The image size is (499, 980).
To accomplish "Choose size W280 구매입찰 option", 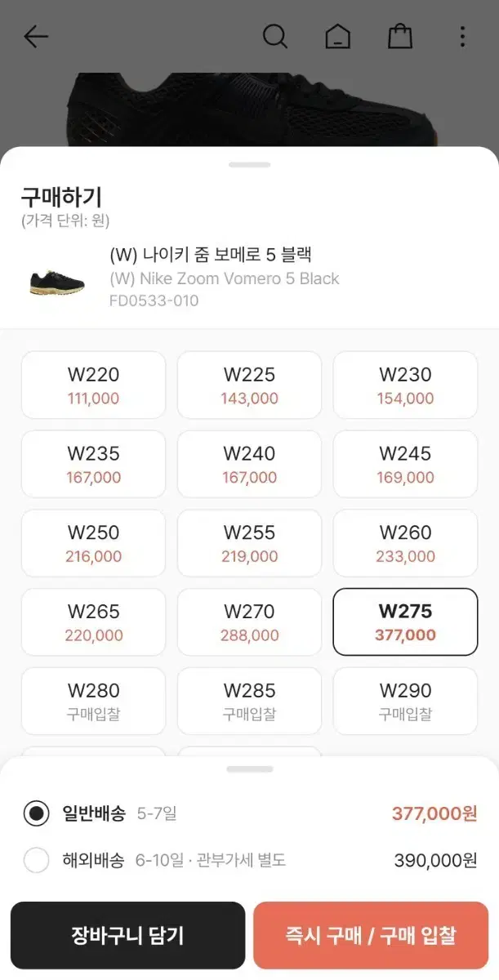I will [93, 701].
